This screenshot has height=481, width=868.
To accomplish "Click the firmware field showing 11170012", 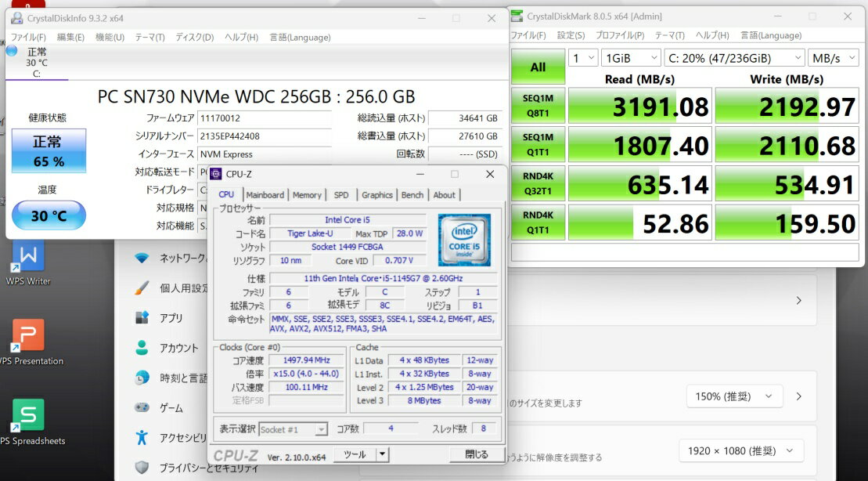I will (264, 118).
